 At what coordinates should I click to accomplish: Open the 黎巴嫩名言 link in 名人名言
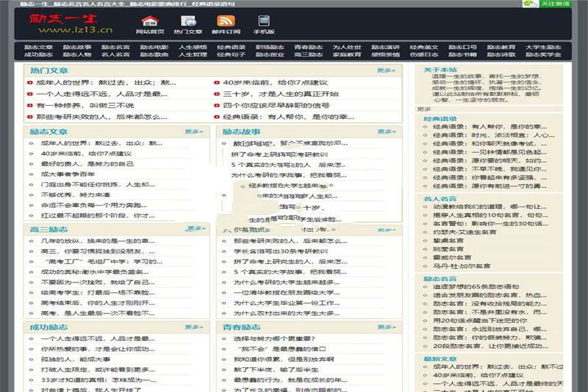click(x=448, y=240)
